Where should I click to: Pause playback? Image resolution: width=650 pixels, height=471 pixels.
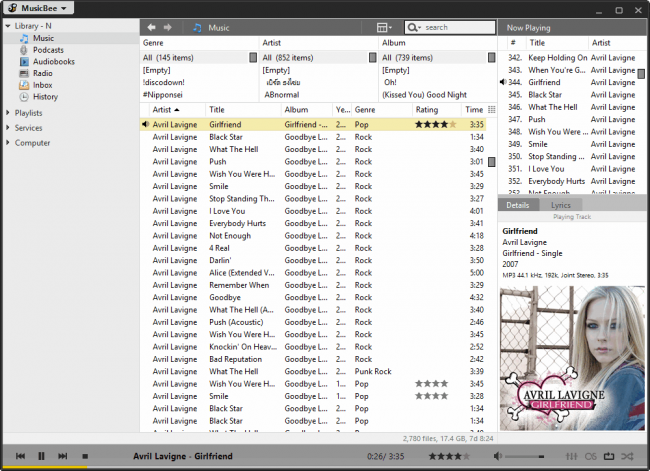point(41,456)
